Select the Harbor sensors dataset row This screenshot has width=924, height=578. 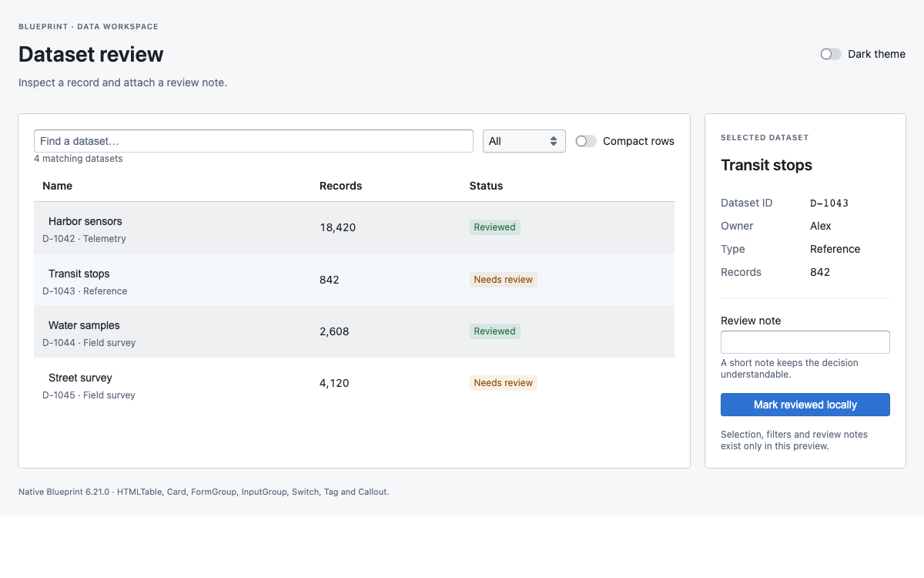(x=354, y=228)
